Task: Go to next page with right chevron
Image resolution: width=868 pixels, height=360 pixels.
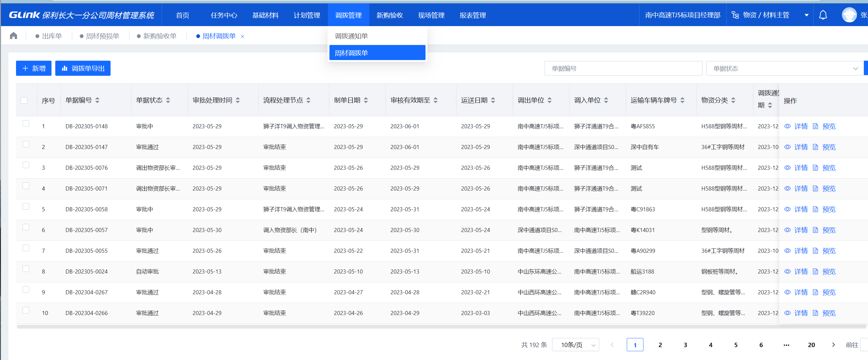Action: (x=833, y=345)
